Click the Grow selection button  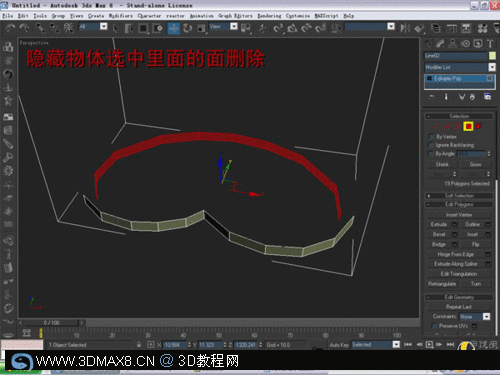(x=475, y=164)
